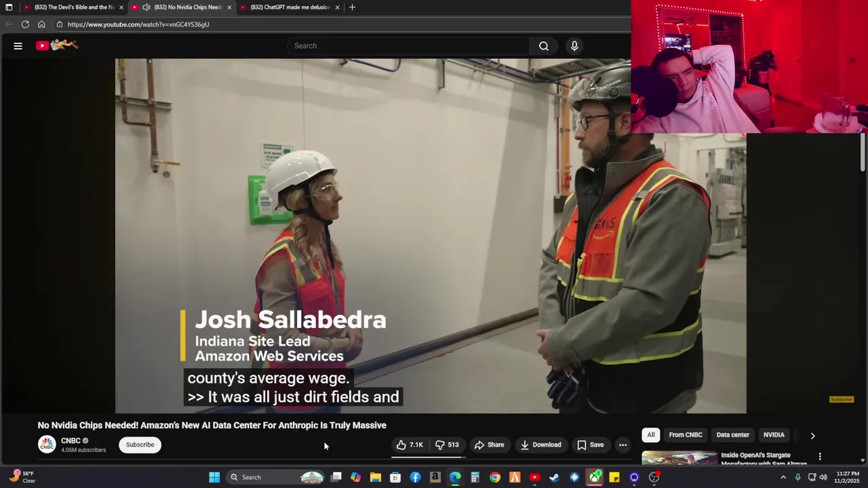The height and width of the screenshot is (488, 868).
Task: Close the ChatGPT made me delusional tab
Action: [x=337, y=7]
